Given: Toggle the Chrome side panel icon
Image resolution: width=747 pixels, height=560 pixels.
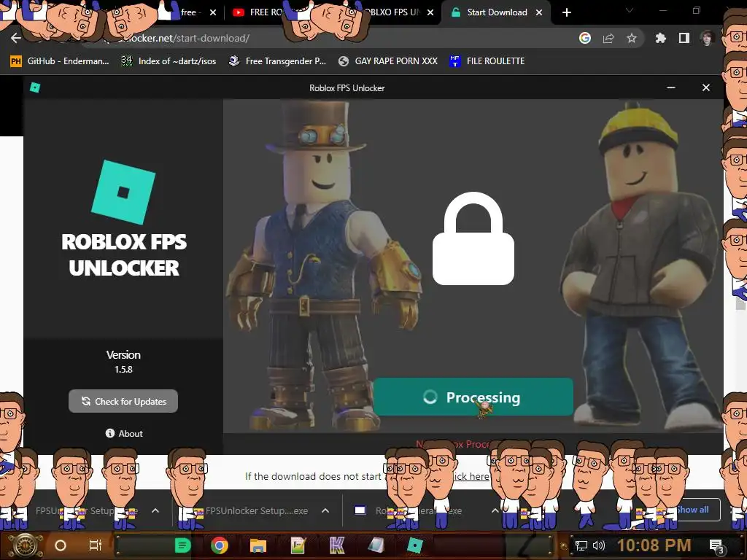Looking at the screenshot, I should (684, 38).
